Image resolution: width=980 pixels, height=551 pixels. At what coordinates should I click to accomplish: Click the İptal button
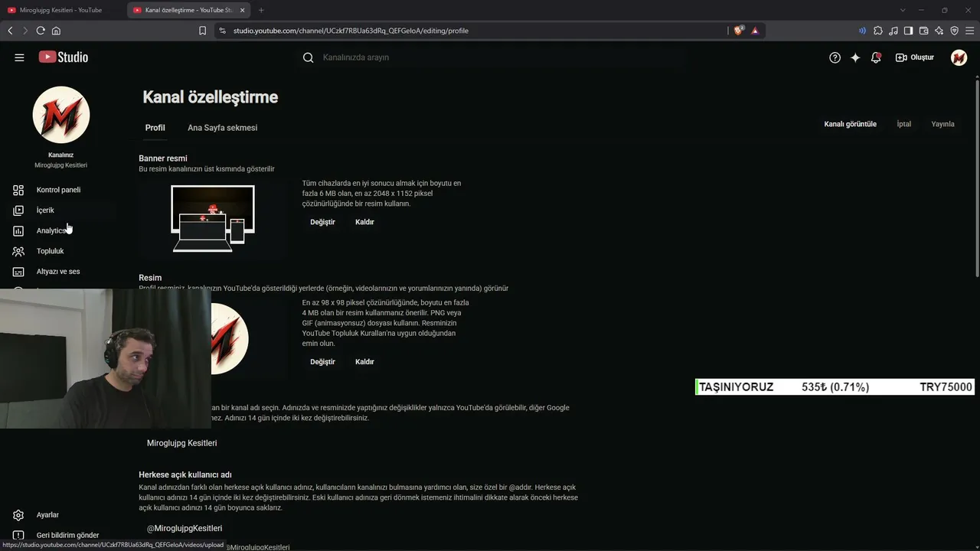click(904, 124)
